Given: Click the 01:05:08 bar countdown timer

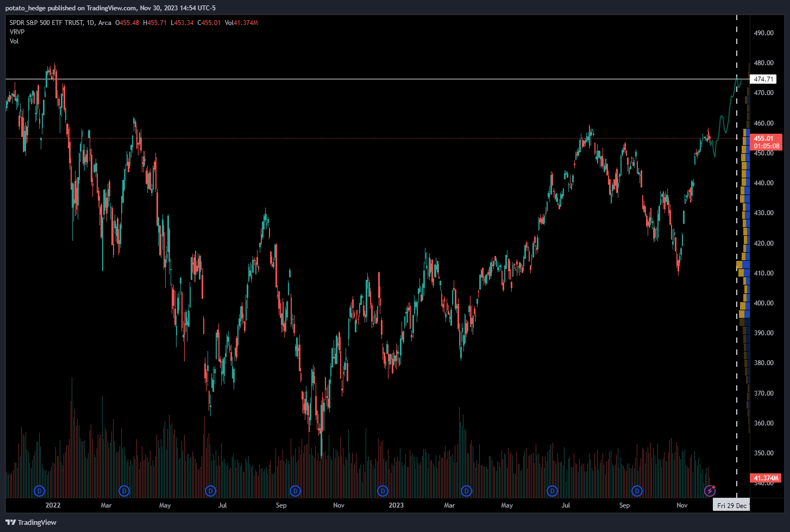Looking at the screenshot, I should 766,146.
